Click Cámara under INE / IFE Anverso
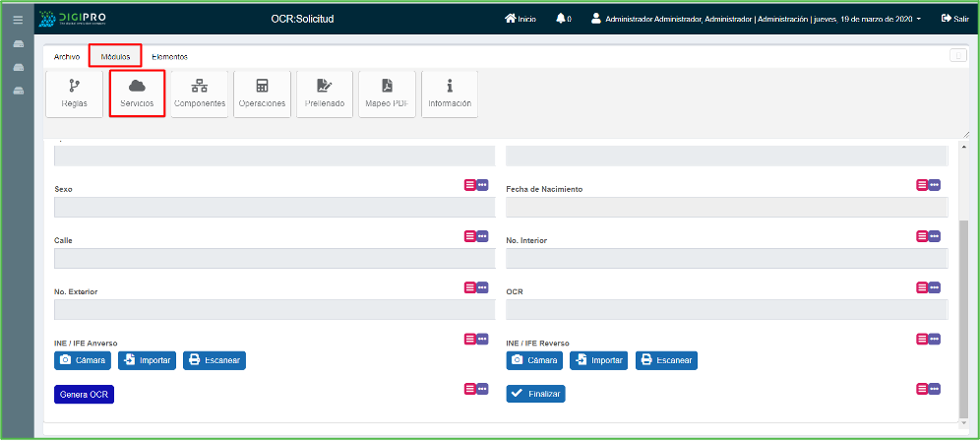This screenshot has width=980, height=441. (83, 360)
